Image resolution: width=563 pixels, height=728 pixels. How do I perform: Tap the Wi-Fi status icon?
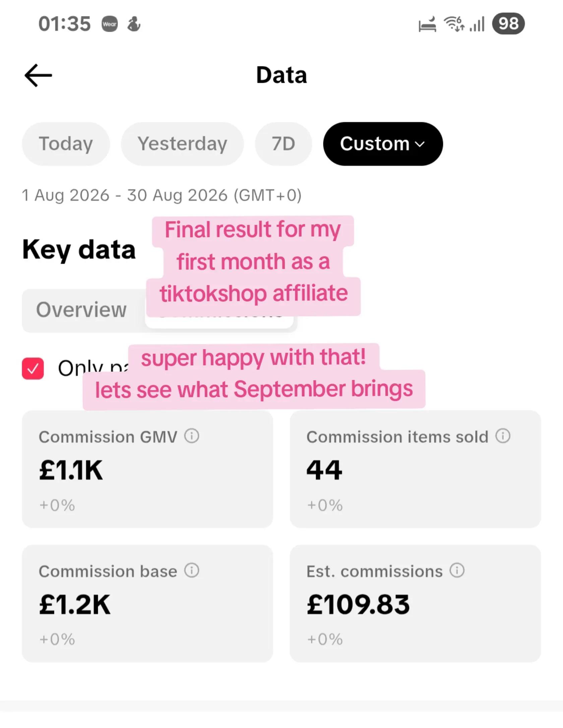[454, 24]
